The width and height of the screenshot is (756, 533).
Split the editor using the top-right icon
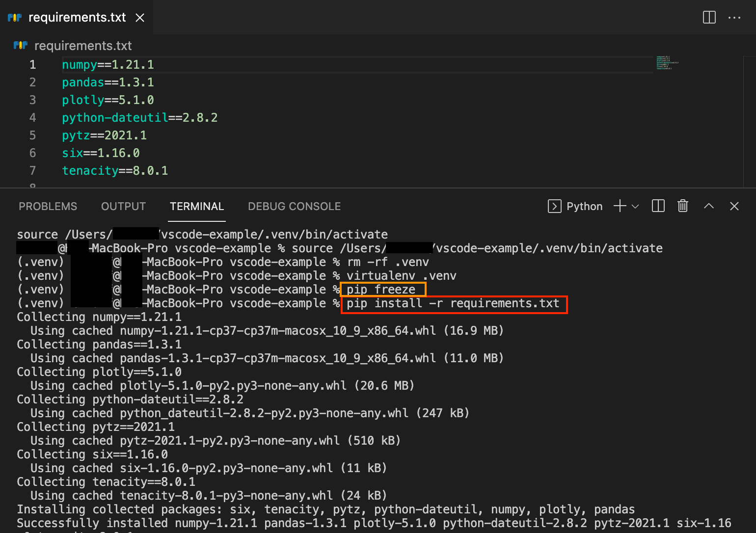click(709, 17)
